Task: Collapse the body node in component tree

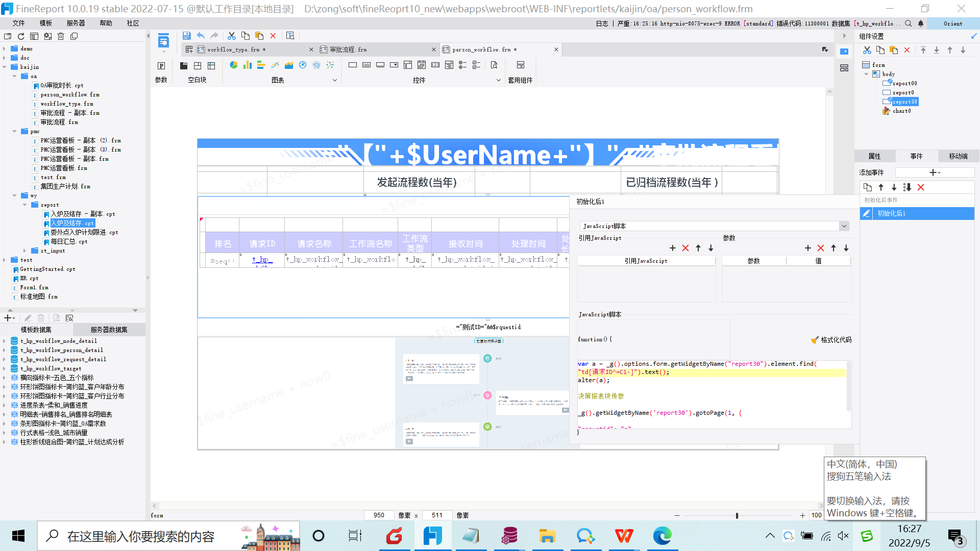Action: [x=866, y=74]
